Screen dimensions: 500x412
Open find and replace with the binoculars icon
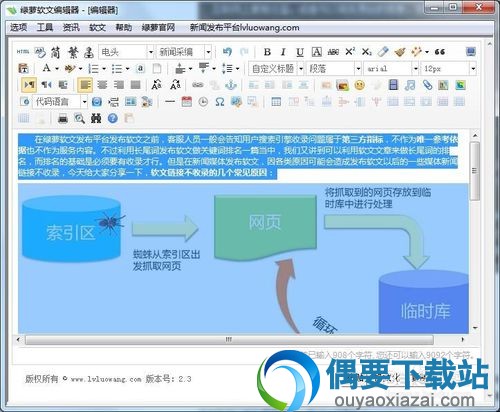(x=96, y=118)
